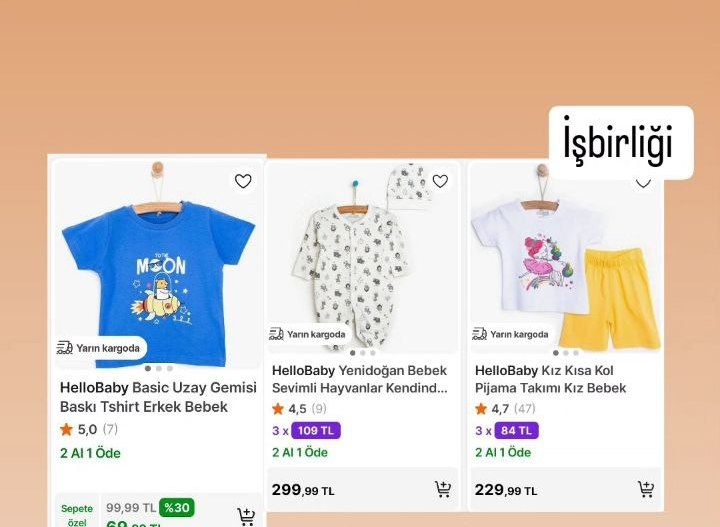
Task: Open the blue Moon t-shirt product image
Action: (x=158, y=264)
